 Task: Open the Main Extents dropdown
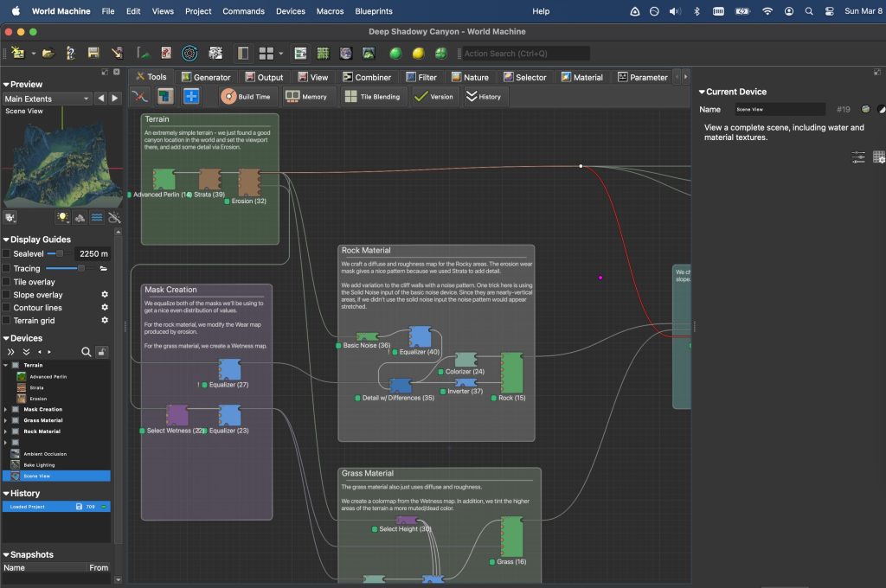tap(47, 99)
